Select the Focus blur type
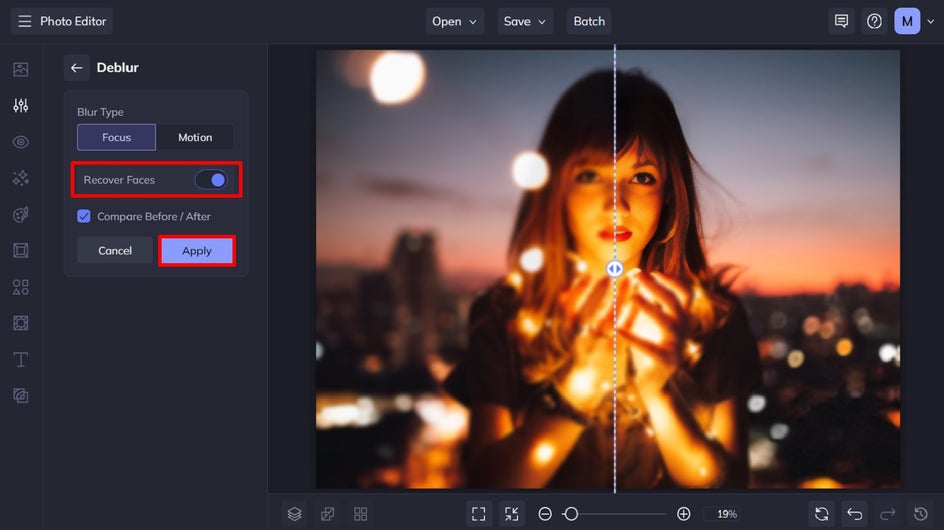 [116, 137]
